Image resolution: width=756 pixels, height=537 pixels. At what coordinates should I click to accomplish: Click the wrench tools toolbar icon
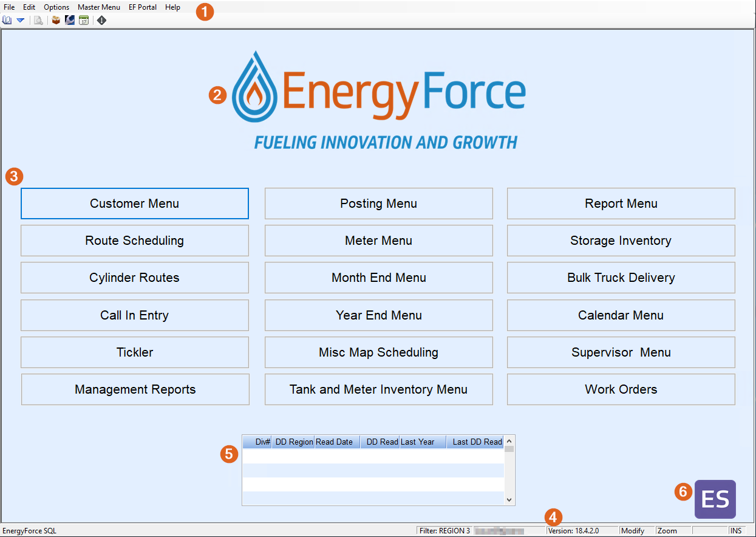click(x=70, y=20)
